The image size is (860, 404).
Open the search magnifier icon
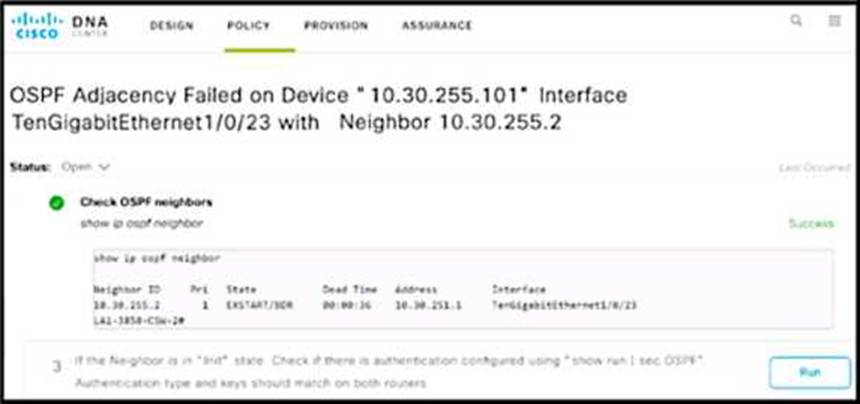coord(795,21)
